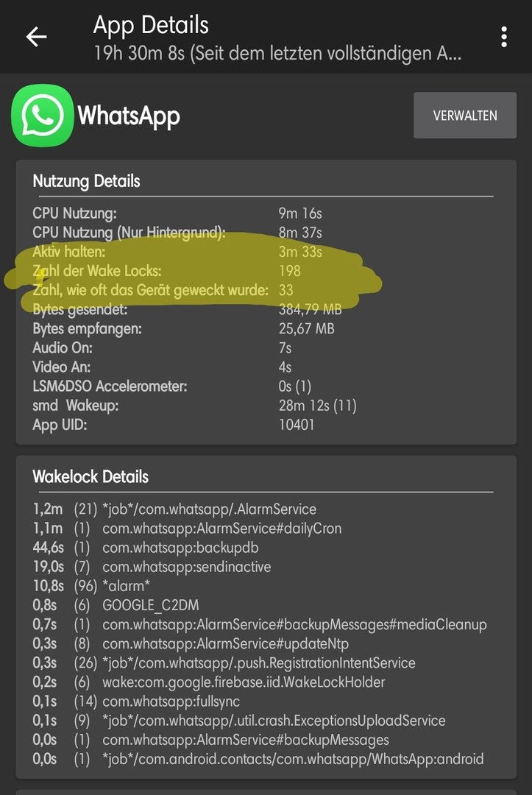Screen dimensions: 532x795
Task: Select the Bytes empfangen label
Action: tap(87, 328)
